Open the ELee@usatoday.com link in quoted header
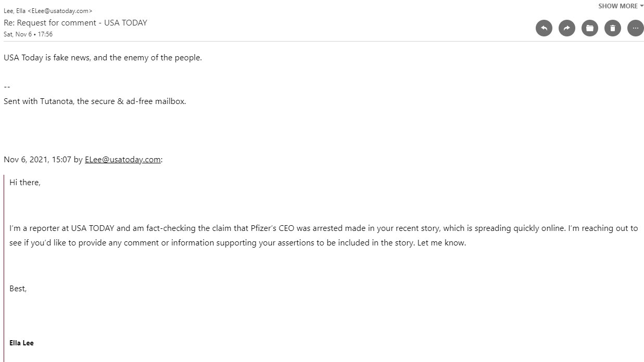Viewport: 644px width, 362px height. 122,160
